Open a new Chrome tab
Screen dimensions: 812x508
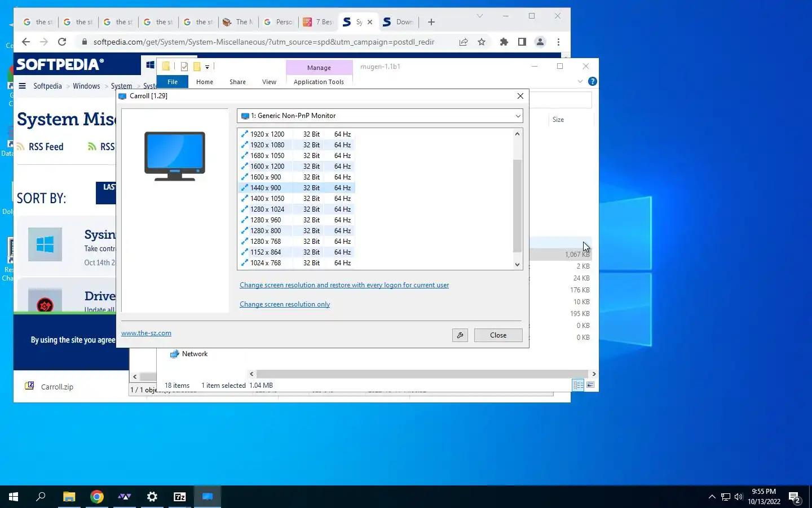(431, 22)
